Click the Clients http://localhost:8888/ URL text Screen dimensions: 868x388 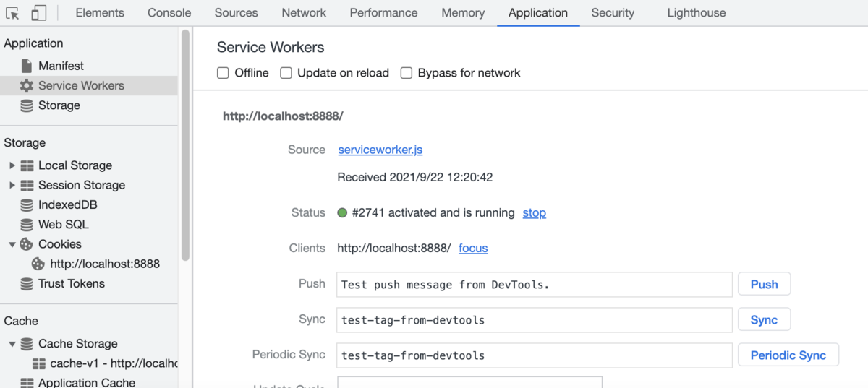(x=394, y=249)
